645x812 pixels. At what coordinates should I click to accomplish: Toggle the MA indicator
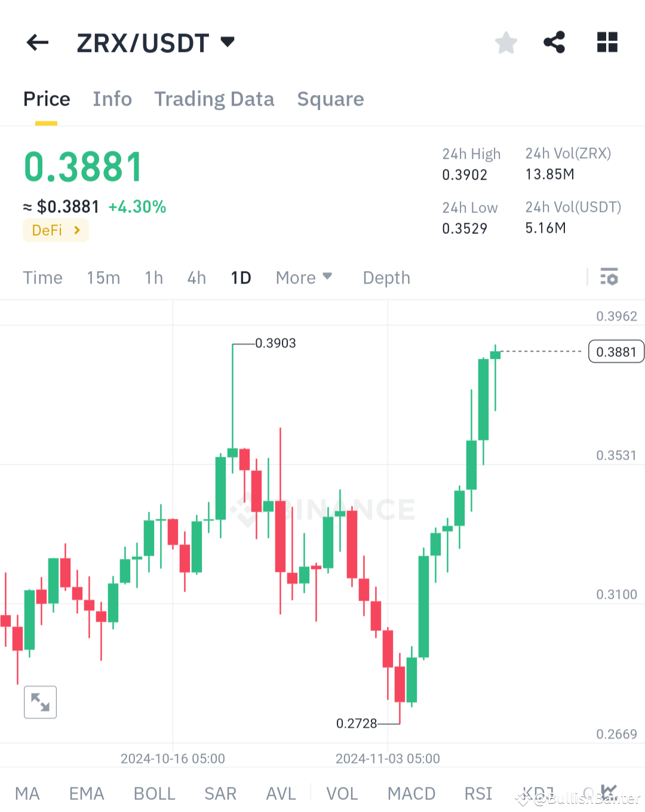point(27,793)
